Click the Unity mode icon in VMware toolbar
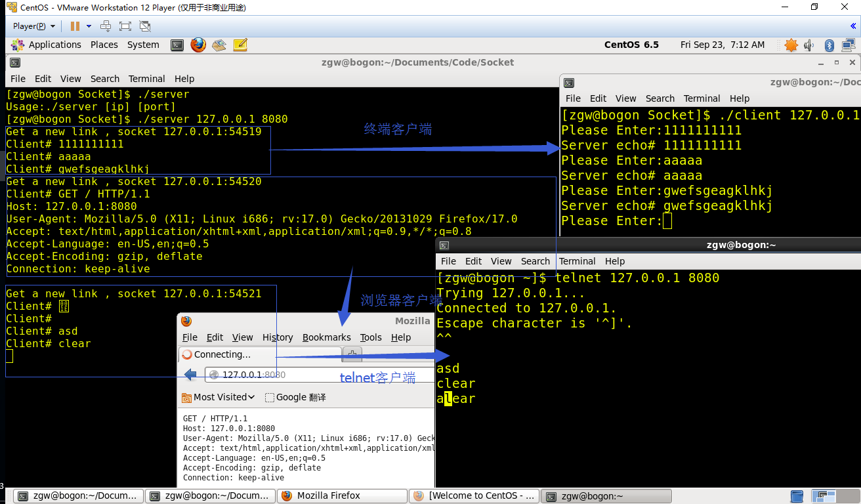Image resolution: width=861 pixels, height=504 pixels. click(x=145, y=26)
